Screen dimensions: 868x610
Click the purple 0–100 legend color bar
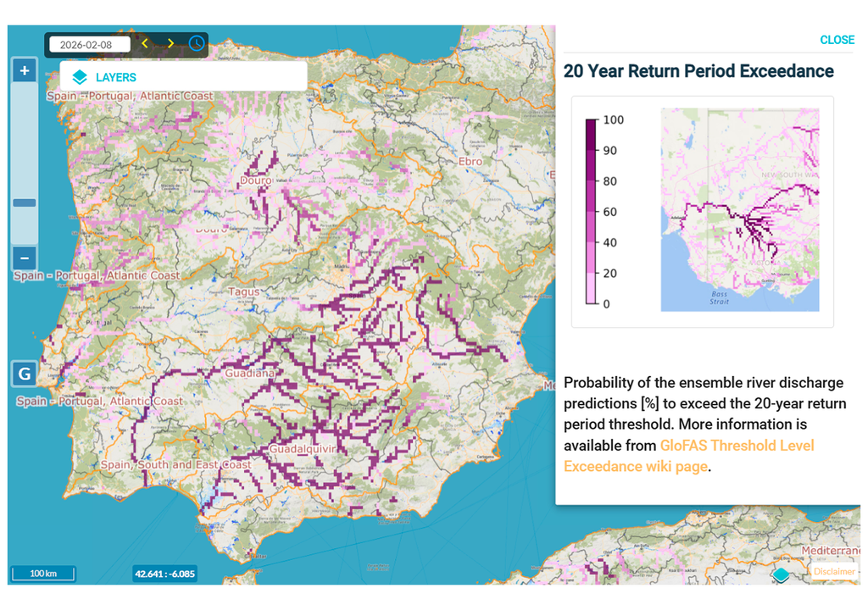[591, 212]
